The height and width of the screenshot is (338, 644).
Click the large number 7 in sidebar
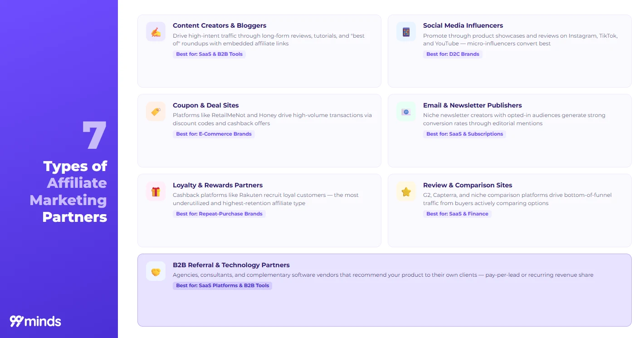[95, 136]
